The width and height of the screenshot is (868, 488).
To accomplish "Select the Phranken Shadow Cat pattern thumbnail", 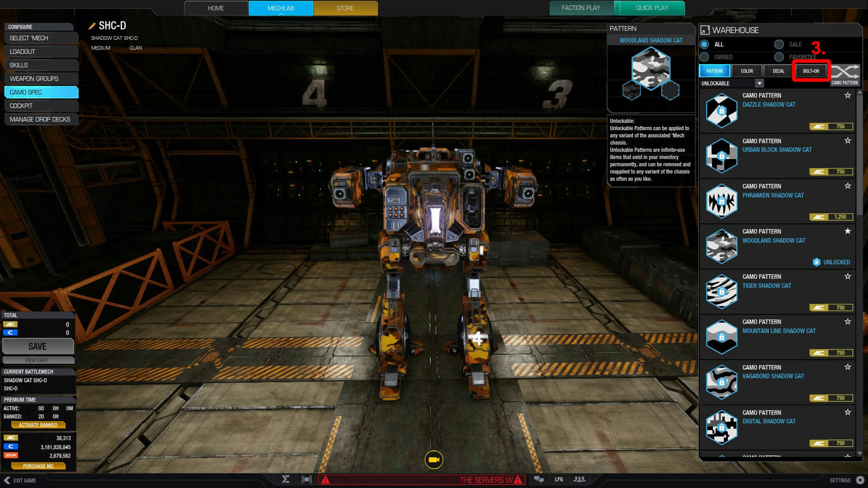I will pos(721,201).
